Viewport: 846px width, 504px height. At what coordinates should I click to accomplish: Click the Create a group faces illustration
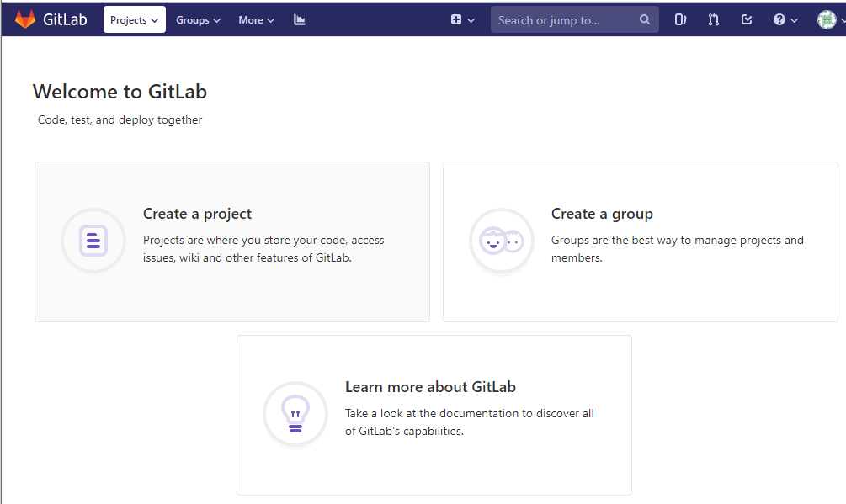pyautogui.click(x=502, y=241)
